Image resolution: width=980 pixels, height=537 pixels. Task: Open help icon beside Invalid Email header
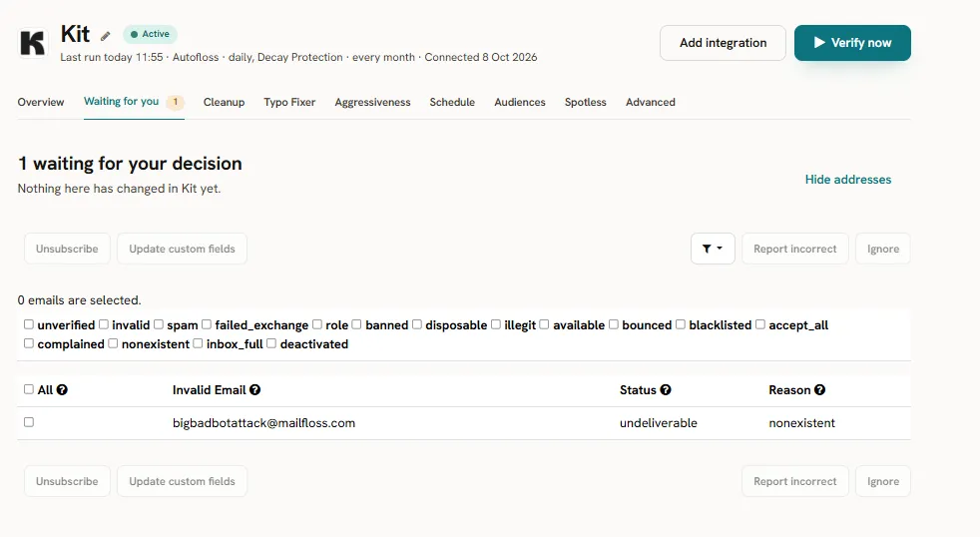click(255, 389)
